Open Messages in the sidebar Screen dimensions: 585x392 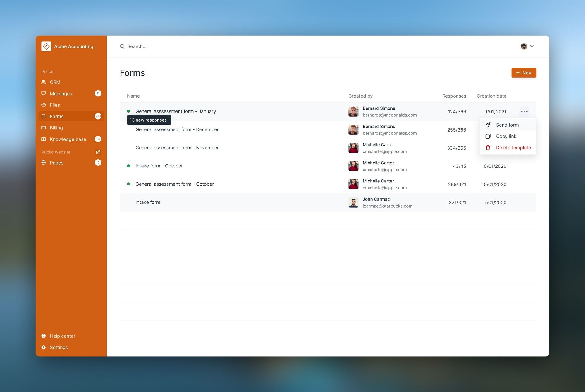(61, 94)
